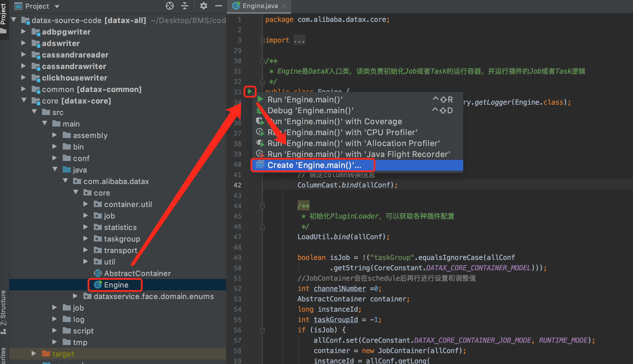Click the green run gutter icon at line 33
The width and height of the screenshot is (633, 364).
click(x=250, y=92)
